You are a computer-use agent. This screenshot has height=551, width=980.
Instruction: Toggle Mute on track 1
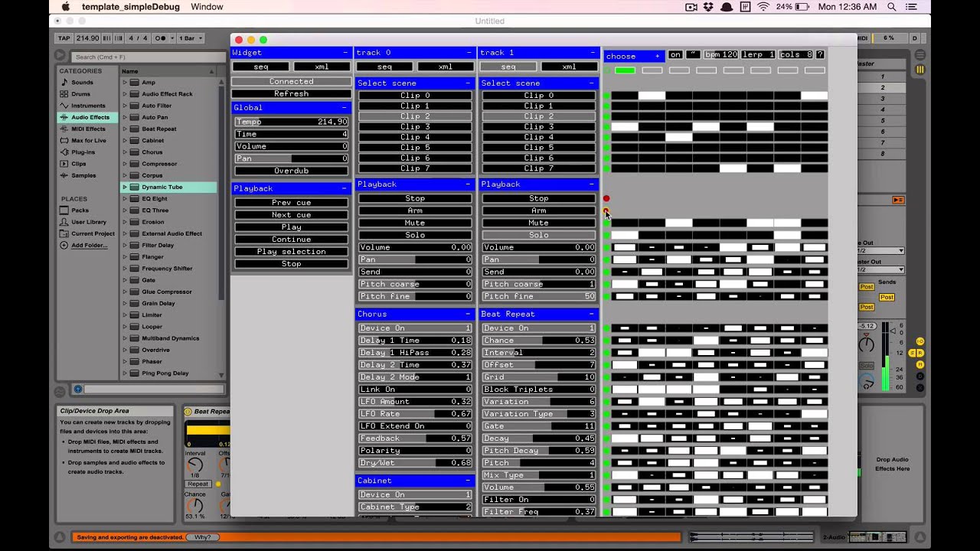click(539, 223)
